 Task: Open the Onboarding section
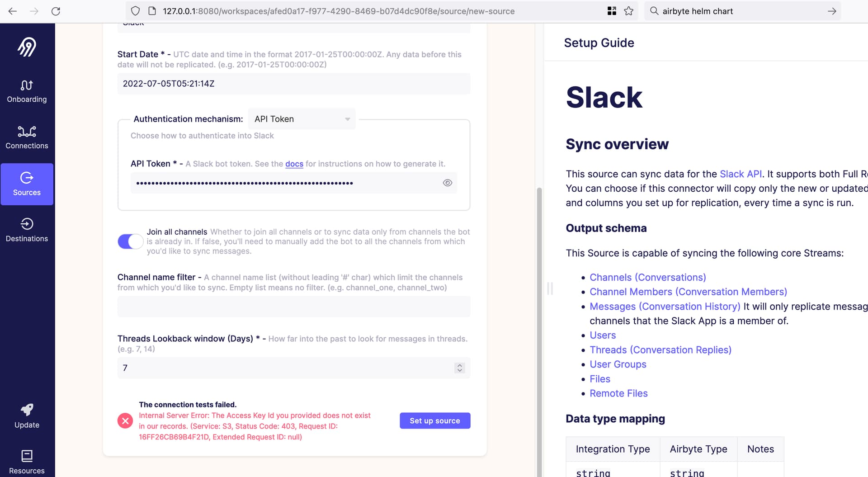[27, 91]
